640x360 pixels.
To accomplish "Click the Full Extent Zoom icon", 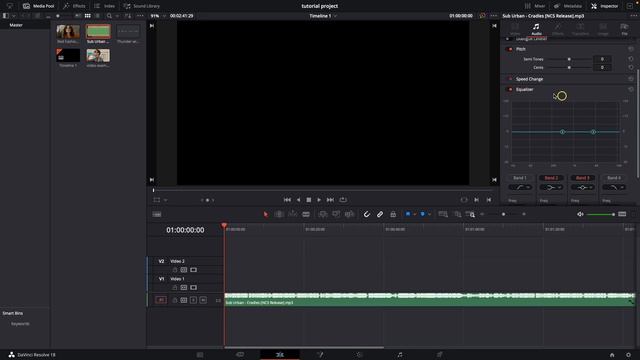I will pyautogui.click(x=443, y=214).
